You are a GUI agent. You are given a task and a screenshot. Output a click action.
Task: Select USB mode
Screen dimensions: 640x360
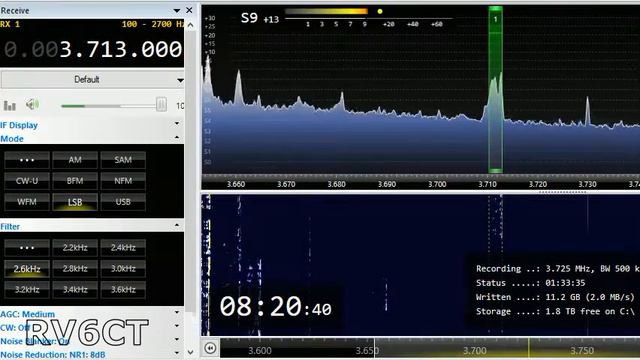pyautogui.click(x=123, y=202)
